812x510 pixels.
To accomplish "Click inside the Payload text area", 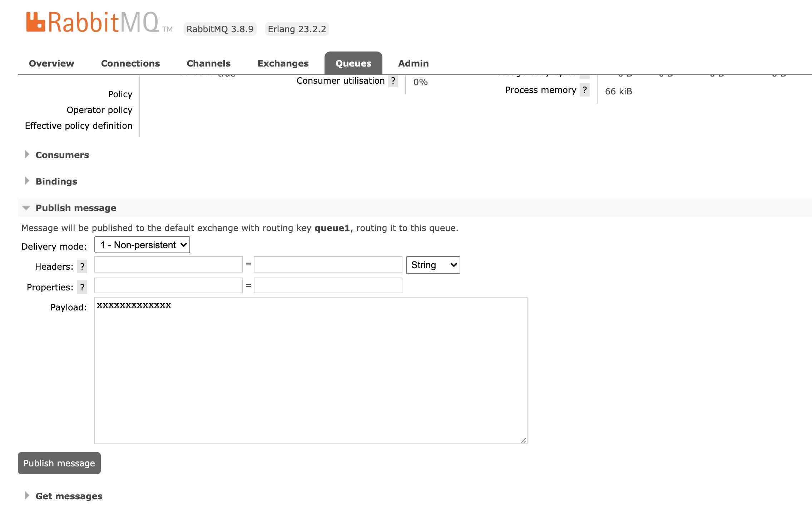I will click(x=311, y=371).
